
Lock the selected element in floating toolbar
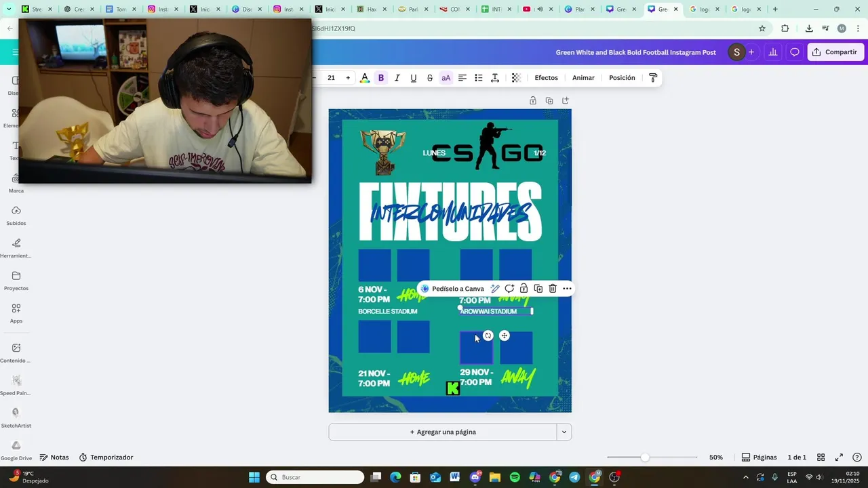[524, 289]
